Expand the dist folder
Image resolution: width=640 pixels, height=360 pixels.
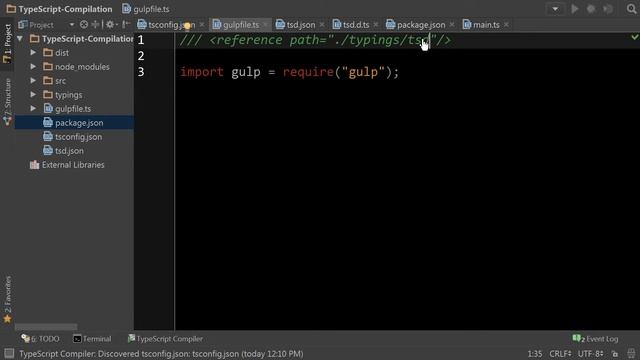click(33, 53)
